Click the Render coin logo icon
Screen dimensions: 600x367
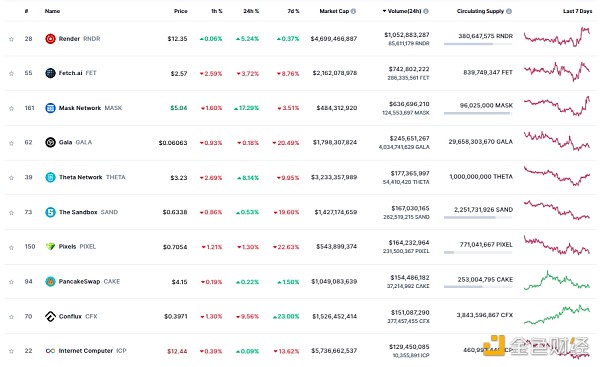coord(50,39)
